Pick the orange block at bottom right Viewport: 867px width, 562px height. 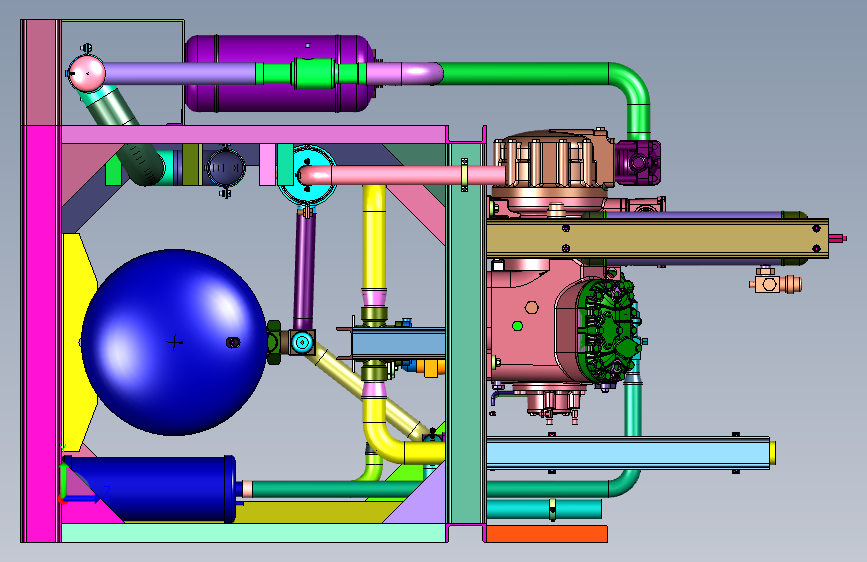click(546, 534)
